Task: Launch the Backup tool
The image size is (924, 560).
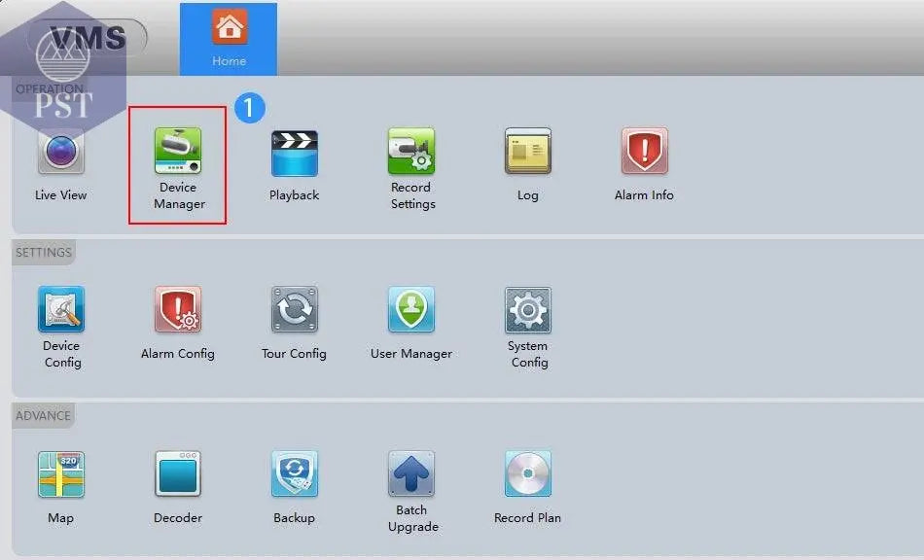Action: [294, 475]
